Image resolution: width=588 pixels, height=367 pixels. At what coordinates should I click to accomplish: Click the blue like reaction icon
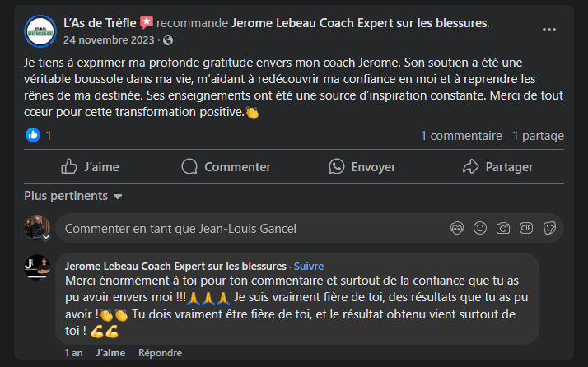33,136
